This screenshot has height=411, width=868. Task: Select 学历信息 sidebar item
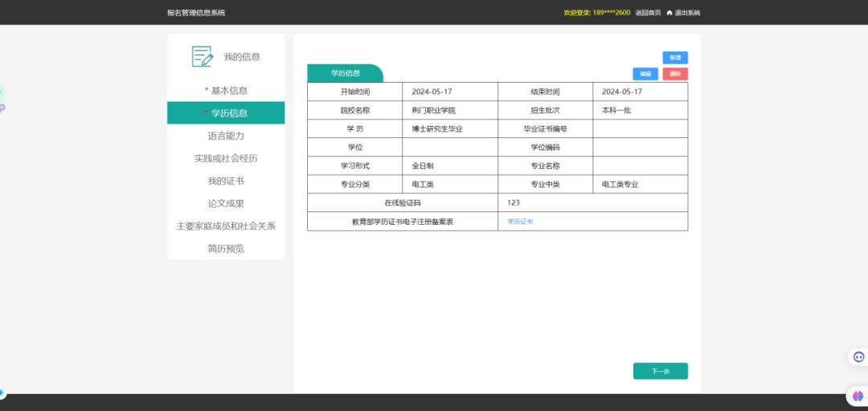tap(226, 113)
